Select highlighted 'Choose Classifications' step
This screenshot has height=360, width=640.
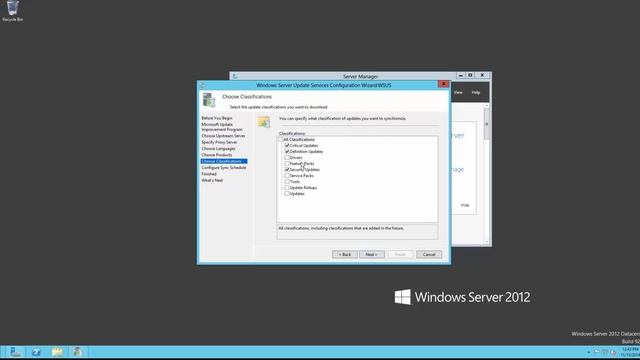(x=224, y=162)
